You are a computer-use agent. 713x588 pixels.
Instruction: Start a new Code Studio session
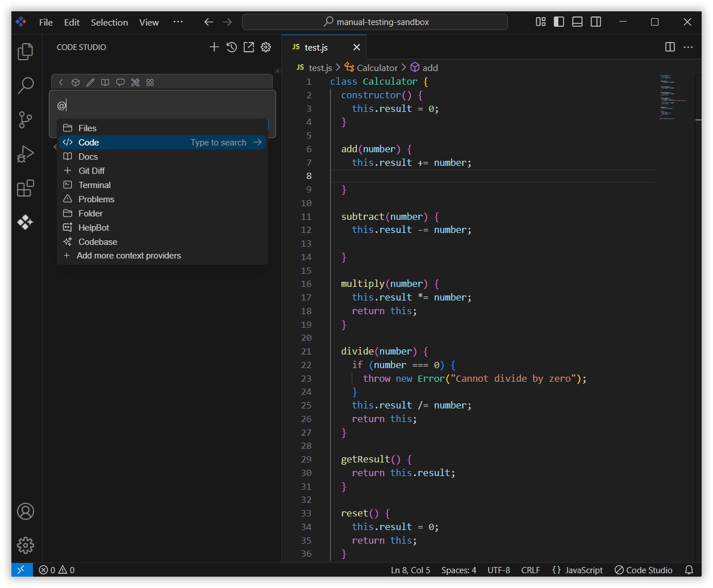pos(214,47)
